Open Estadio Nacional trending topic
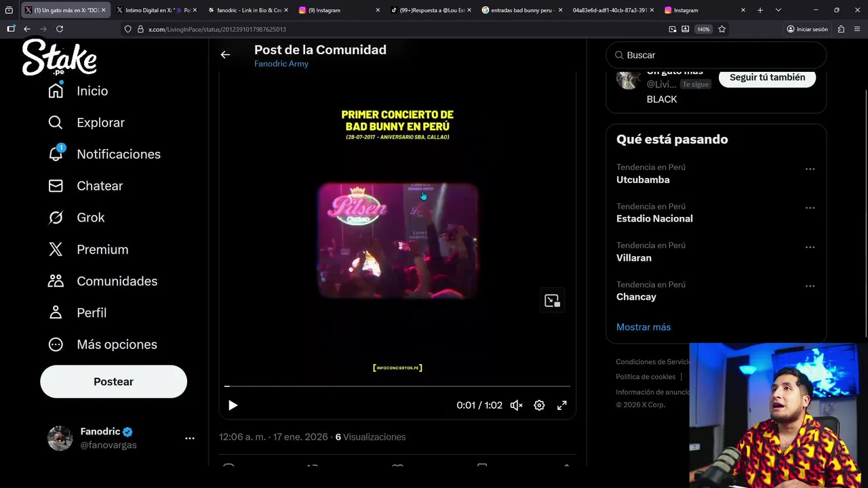868x488 pixels. pos(654,218)
